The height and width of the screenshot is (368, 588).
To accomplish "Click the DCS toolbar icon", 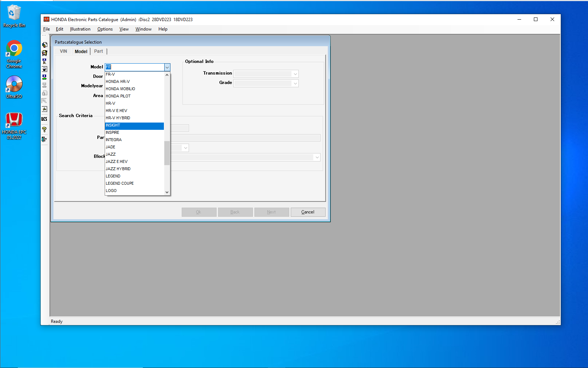I will (x=44, y=119).
